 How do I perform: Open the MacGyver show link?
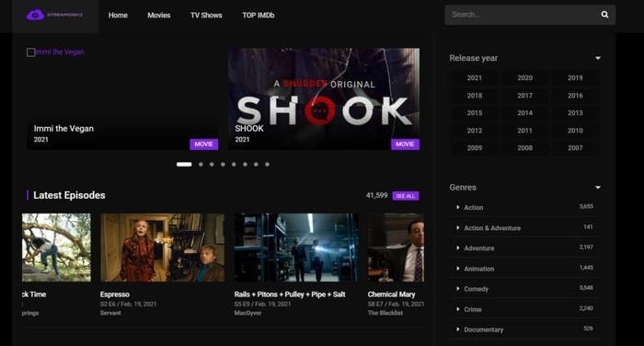tap(247, 313)
